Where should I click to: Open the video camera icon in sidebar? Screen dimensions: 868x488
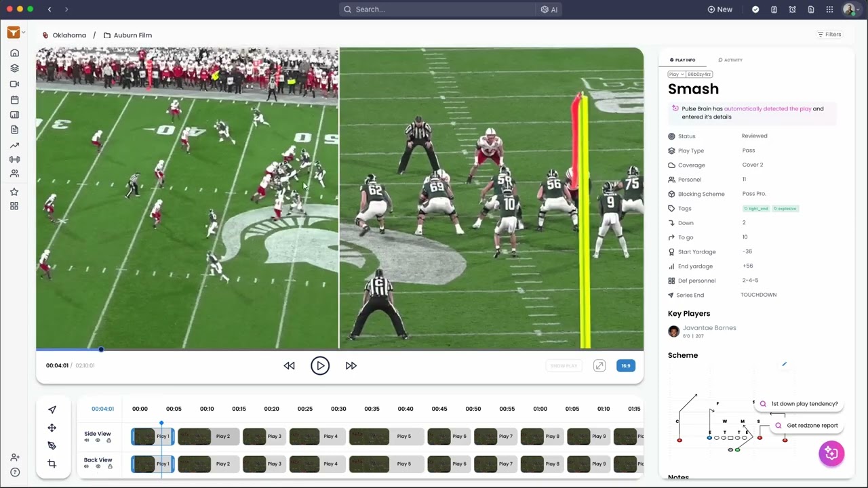14,84
